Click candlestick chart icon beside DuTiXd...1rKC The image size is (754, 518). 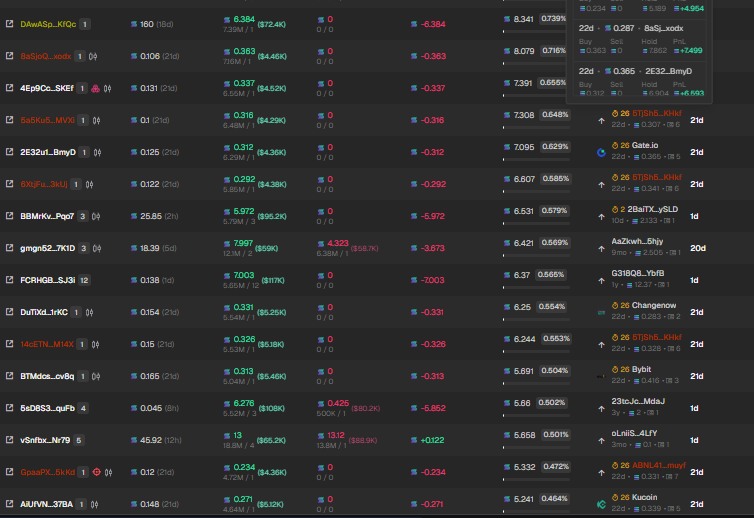click(89, 313)
